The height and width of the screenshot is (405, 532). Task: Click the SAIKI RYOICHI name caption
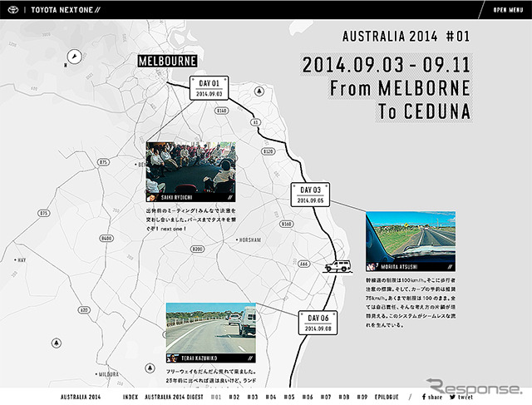tap(176, 198)
